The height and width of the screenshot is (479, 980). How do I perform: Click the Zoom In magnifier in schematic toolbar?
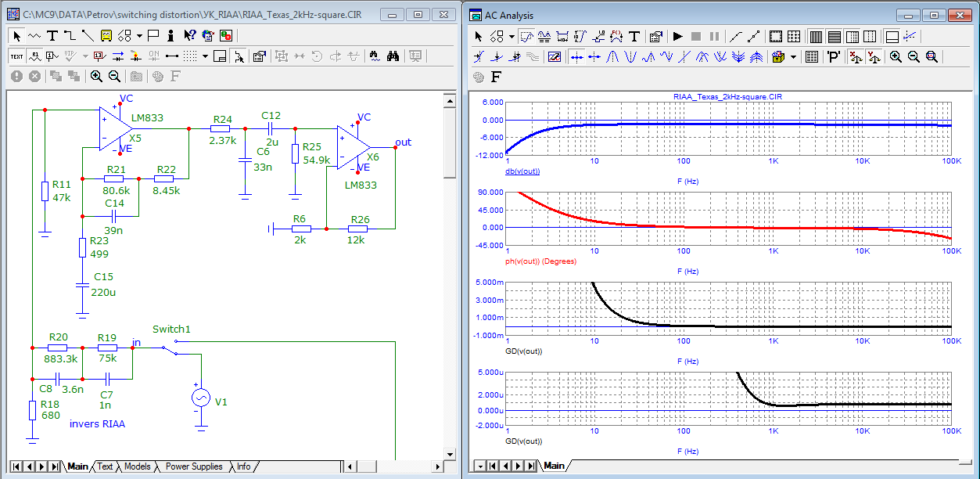(x=96, y=76)
